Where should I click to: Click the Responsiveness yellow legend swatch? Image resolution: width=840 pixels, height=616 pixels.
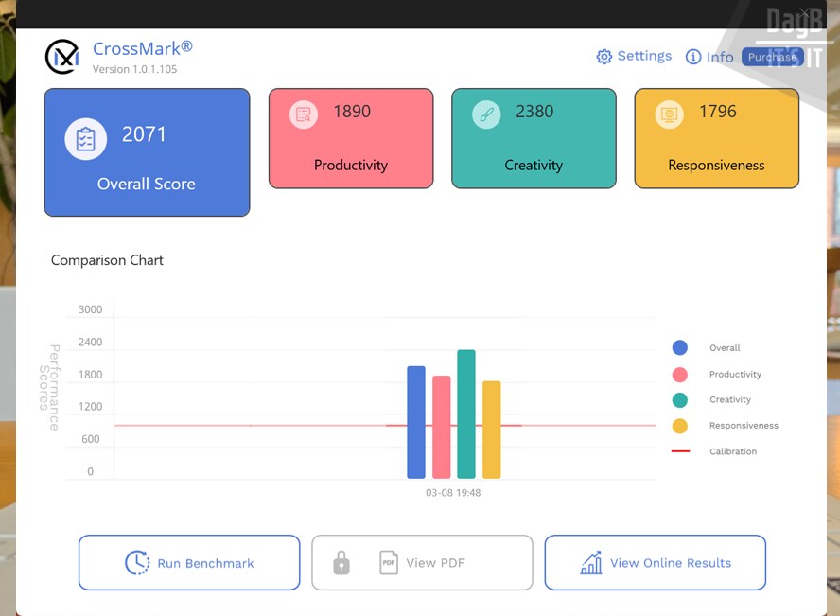[x=680, y=426]
